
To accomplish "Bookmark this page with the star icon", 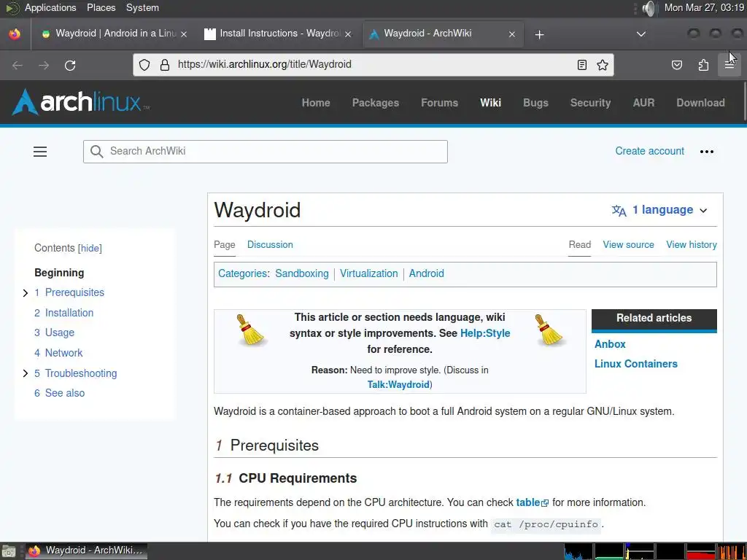I will [x=602, y=65].
